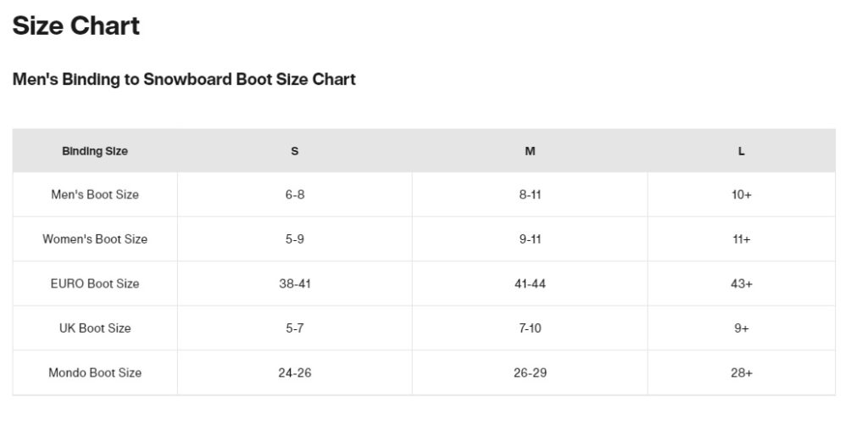The height and width of the screenshot is (448, 868).
Task: Select the L binding size header
Action: pyautogui.click(x=742, y=151)
